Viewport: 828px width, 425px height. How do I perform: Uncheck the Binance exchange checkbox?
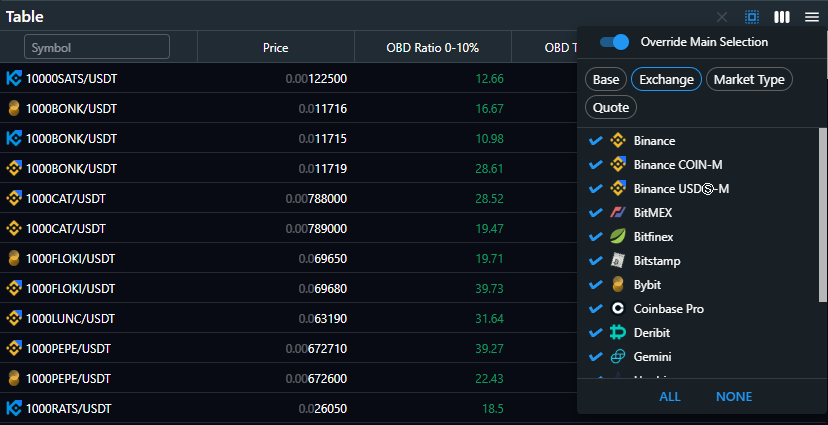coord(596,141)
